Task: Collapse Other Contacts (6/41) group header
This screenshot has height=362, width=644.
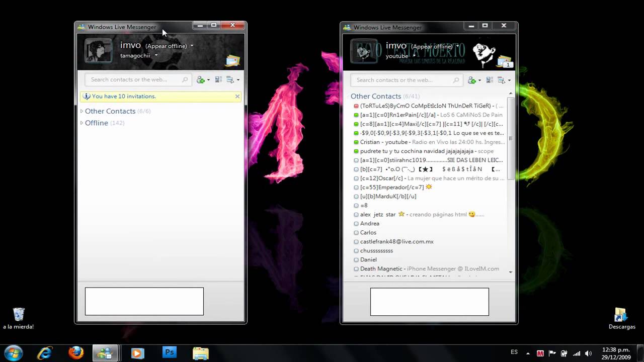Action: [x=385, y=96]
